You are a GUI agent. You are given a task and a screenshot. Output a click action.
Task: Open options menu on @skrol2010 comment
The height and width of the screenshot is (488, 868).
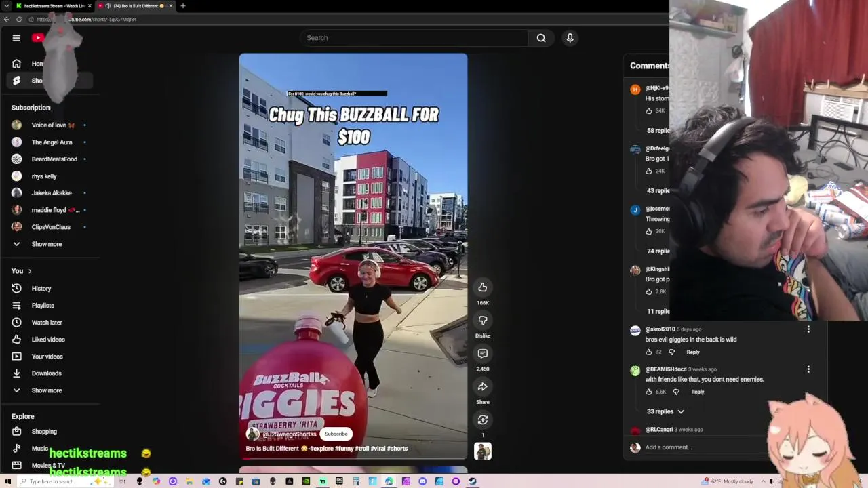(x=808, y=329)
